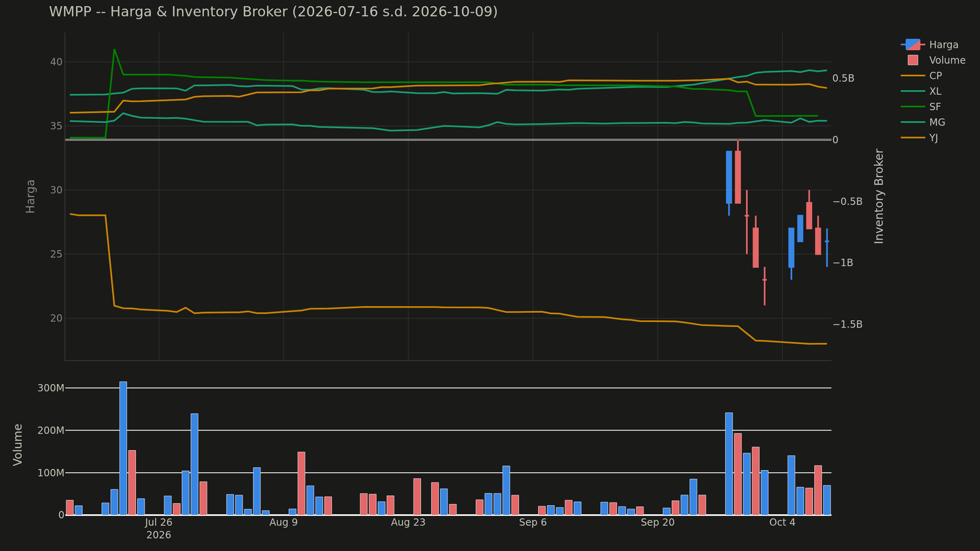The image size is (980, 551).
Task: Click the Harga axis title
Action: [x=30, y=196]
